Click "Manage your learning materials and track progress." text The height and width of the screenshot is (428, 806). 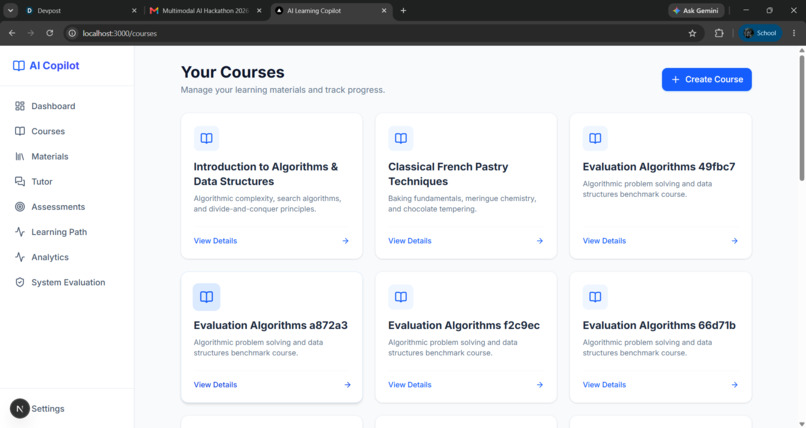pos(283,90)
